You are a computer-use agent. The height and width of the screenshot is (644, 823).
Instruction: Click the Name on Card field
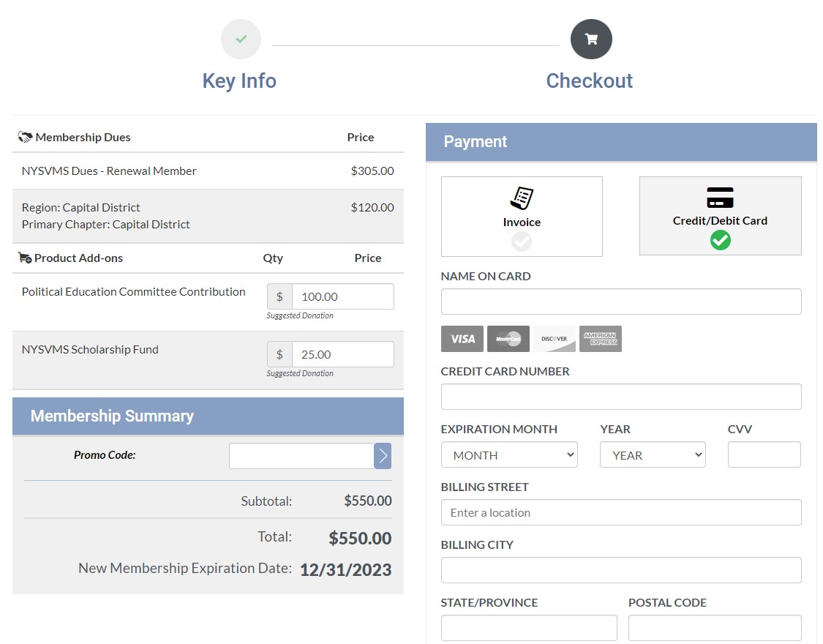click(621, 302)
